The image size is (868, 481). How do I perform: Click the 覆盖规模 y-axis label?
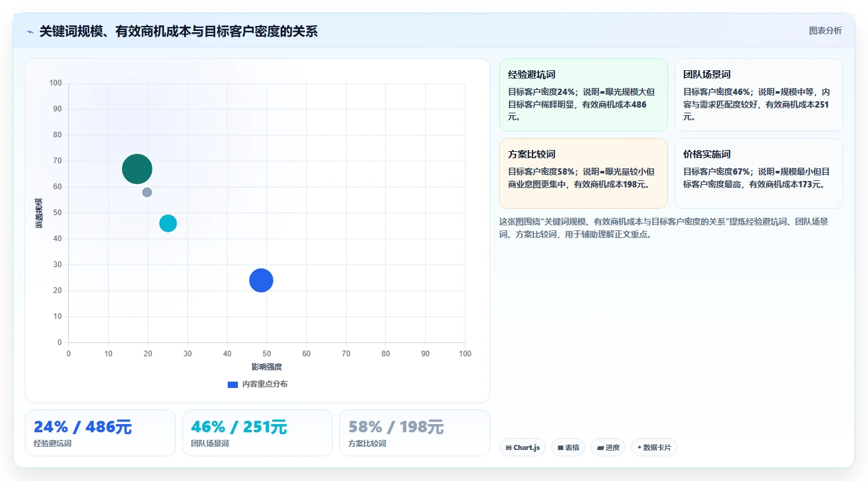(x=39, y=213)
